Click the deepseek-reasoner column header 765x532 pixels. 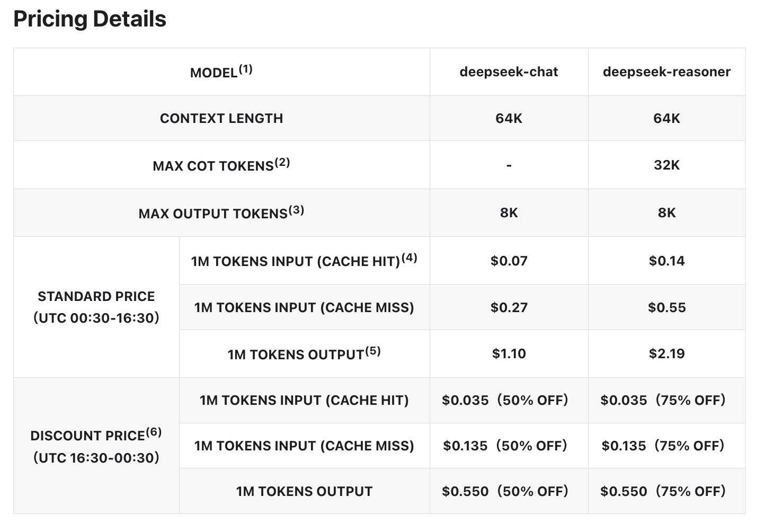tap(666, 72)
